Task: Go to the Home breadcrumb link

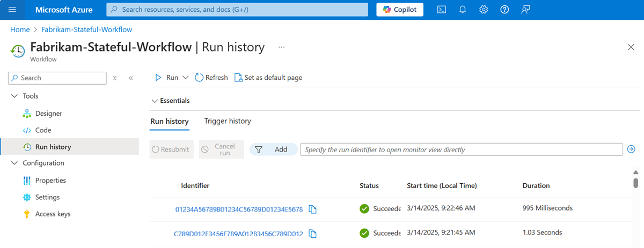Action: [20, 29]
